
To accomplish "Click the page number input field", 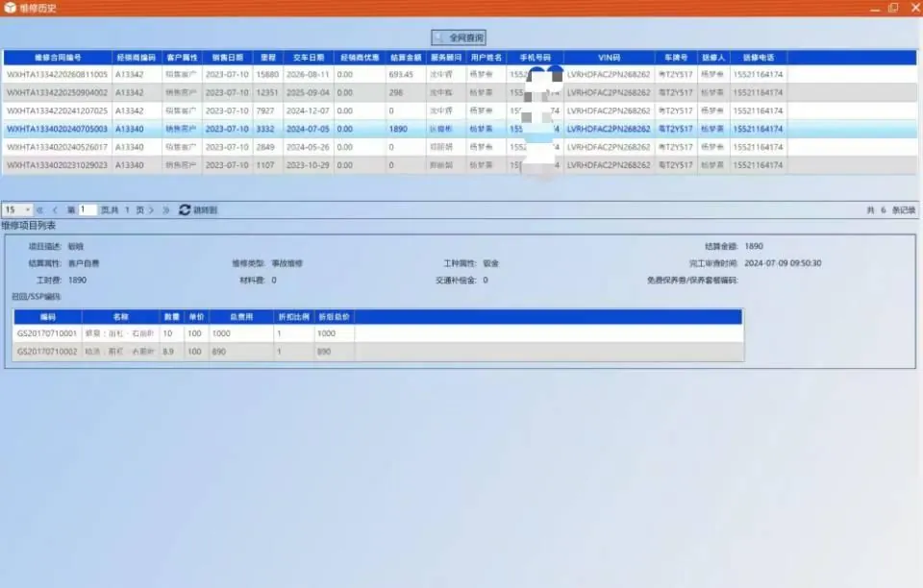I will pyautogui.click(x=87, y=209).
